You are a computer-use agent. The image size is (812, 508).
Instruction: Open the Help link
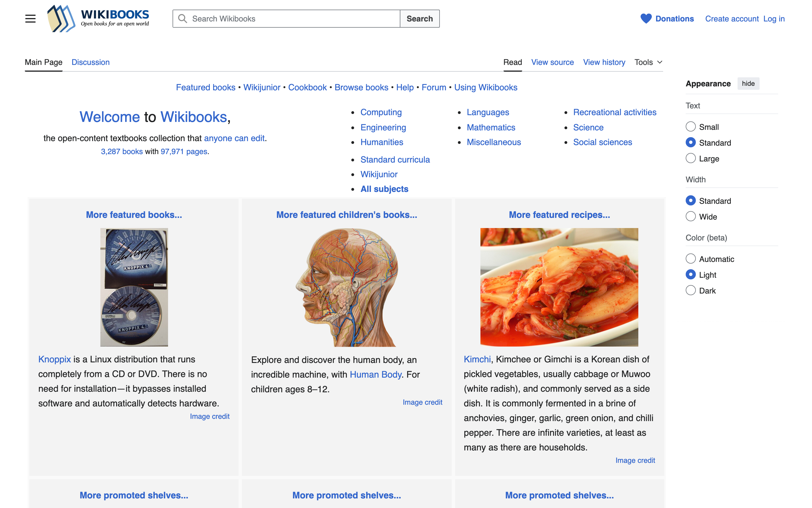[x=405, y=87]
